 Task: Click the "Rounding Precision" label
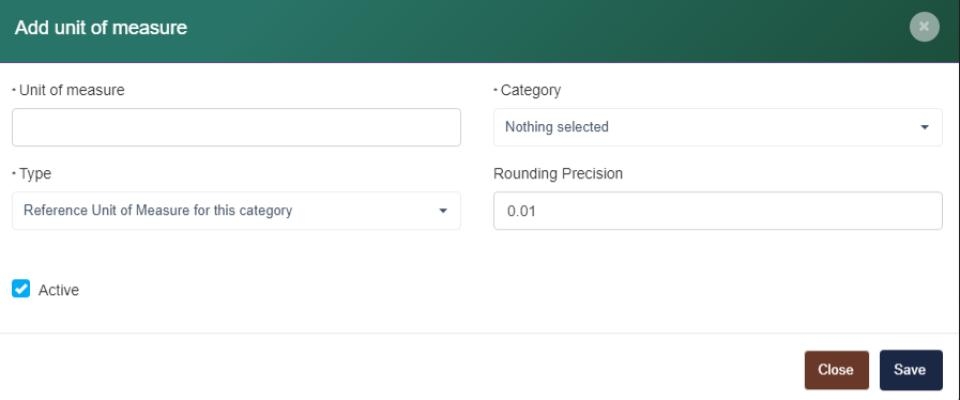coord(558,174)
